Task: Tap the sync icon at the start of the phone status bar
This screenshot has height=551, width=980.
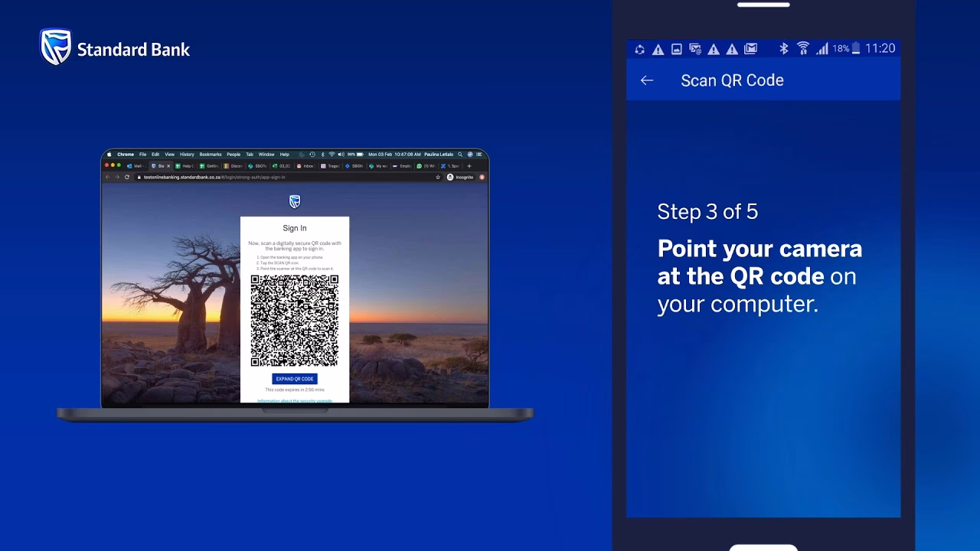Action: (639, 49)
